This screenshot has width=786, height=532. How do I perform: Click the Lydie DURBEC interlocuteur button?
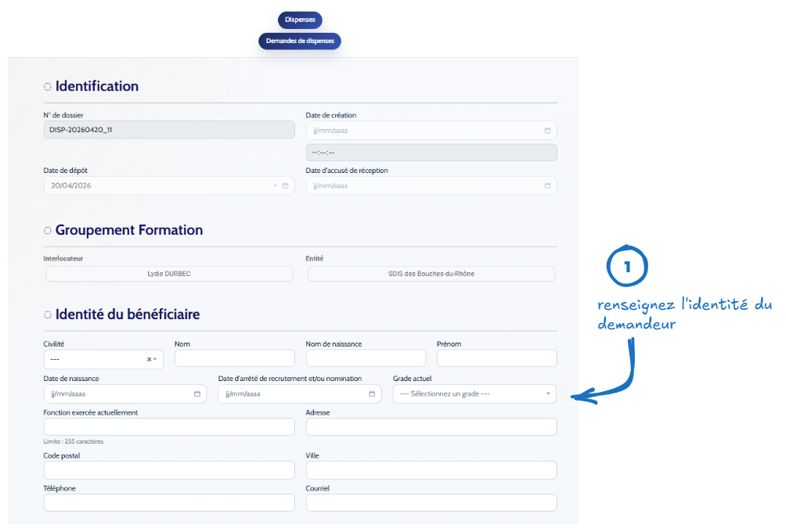click(x=169, y=274)
